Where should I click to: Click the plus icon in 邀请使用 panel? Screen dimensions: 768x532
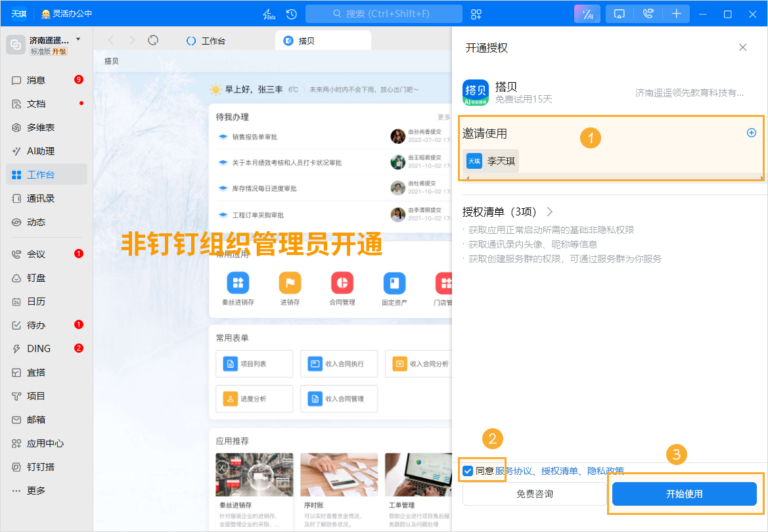751,132
